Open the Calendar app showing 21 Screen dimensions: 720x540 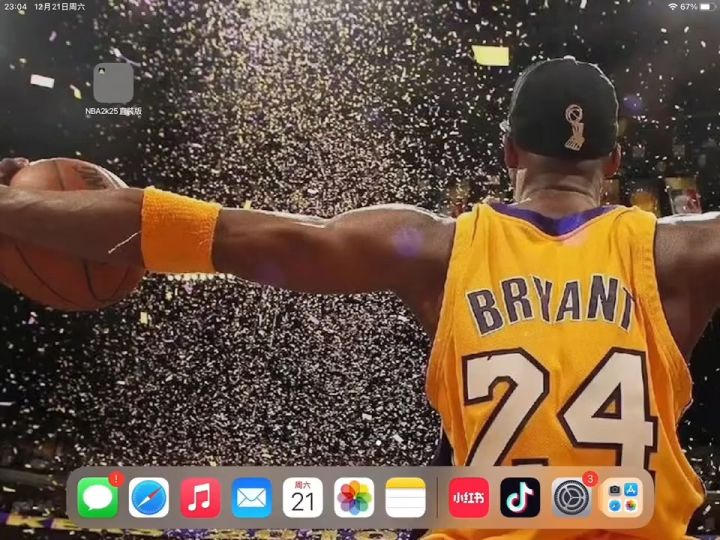pos(303,497)
